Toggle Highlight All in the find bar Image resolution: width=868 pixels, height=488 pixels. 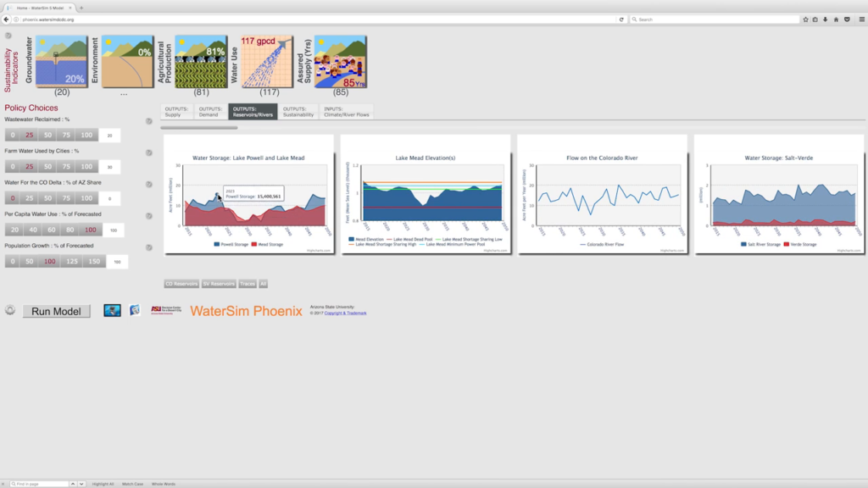103,484
